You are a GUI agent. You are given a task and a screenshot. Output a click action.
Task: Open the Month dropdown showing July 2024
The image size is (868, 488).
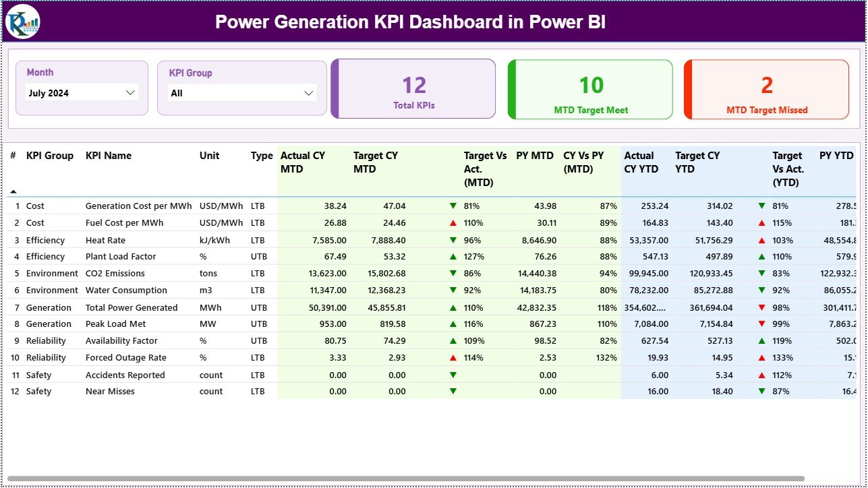point(82,93)
